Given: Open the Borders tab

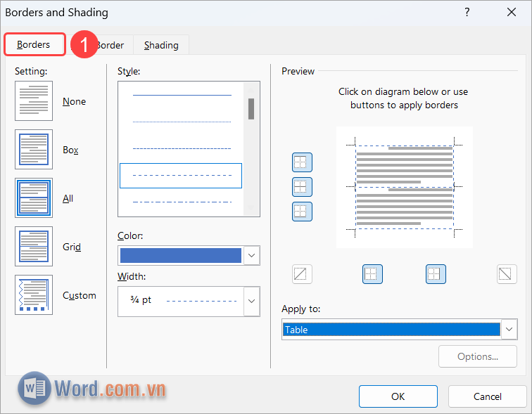Looking at the screenshot, I should click(34, 45).
